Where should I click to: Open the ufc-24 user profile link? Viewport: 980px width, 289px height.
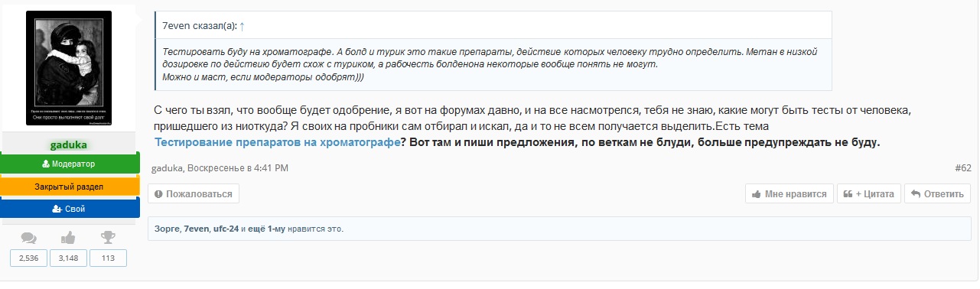[x=226, y=229]
